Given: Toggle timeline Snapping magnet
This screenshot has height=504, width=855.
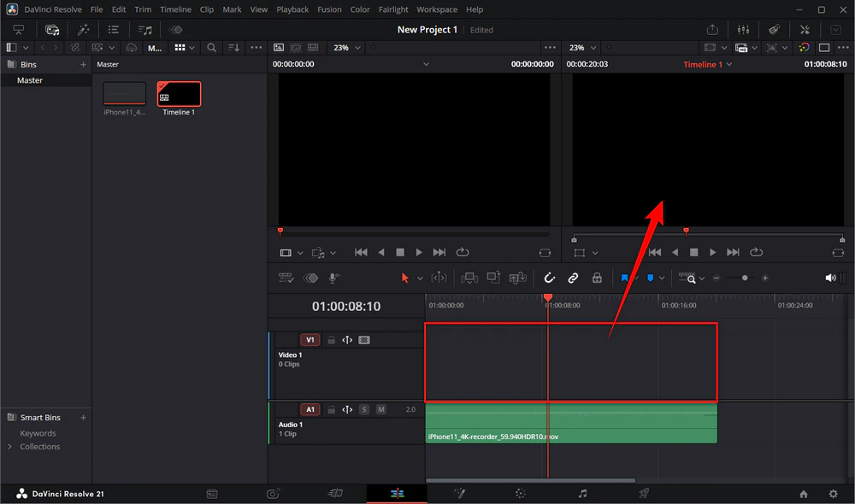Looking at the screenshot, I should click(x=549, y=278).
